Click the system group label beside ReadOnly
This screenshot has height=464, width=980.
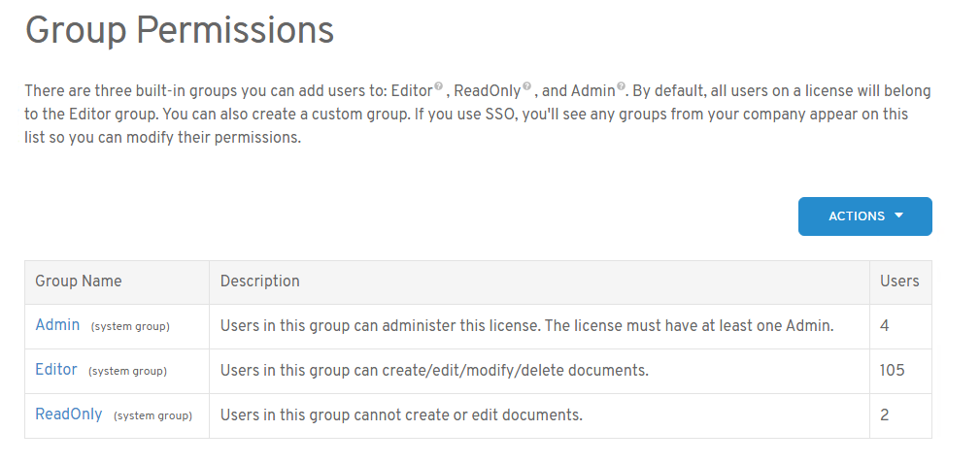152,415
